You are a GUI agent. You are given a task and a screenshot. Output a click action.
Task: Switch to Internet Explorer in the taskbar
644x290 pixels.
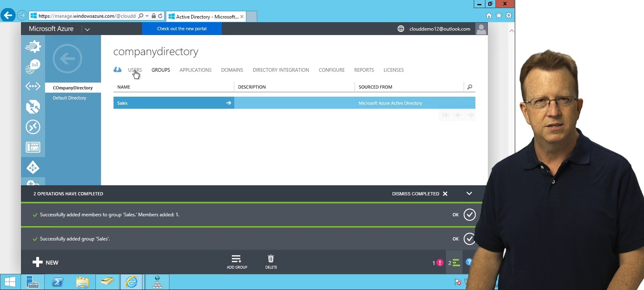point(132,282)
